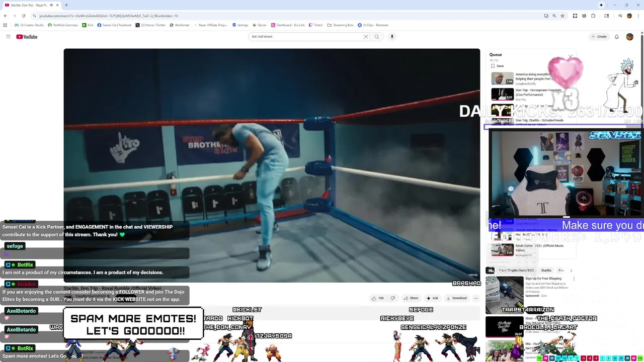Viewport: 644px width, 362px height.
Task: Open the Portfolio Summary bookmark
Action: 63,25
